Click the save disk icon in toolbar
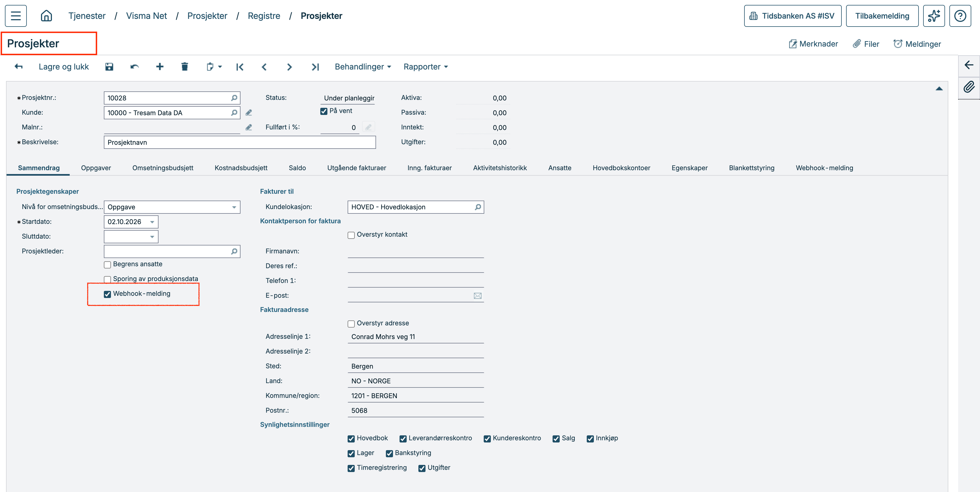Screen dimensions: 980x492 [109, 67]
